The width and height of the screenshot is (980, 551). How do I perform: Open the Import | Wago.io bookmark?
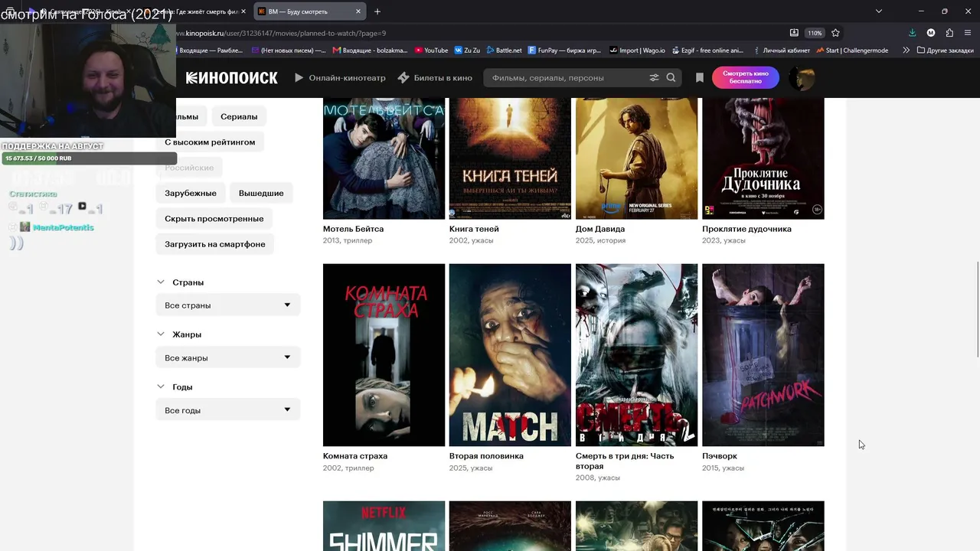(x=639, y=51)
